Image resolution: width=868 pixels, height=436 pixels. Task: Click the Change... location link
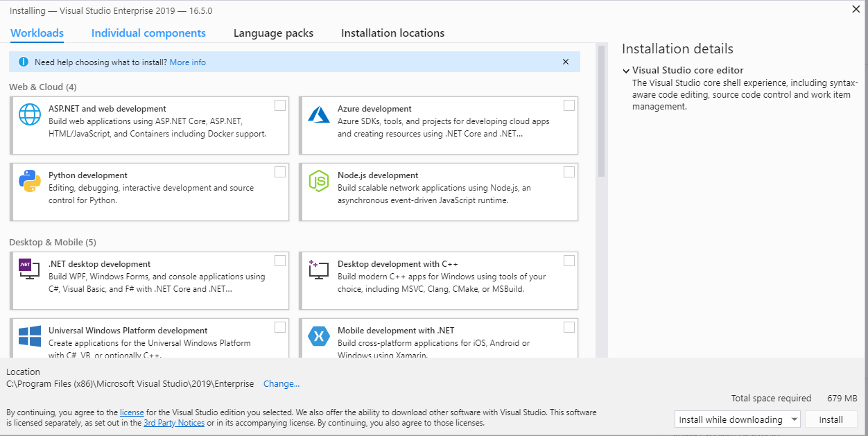tap(281, 384)
